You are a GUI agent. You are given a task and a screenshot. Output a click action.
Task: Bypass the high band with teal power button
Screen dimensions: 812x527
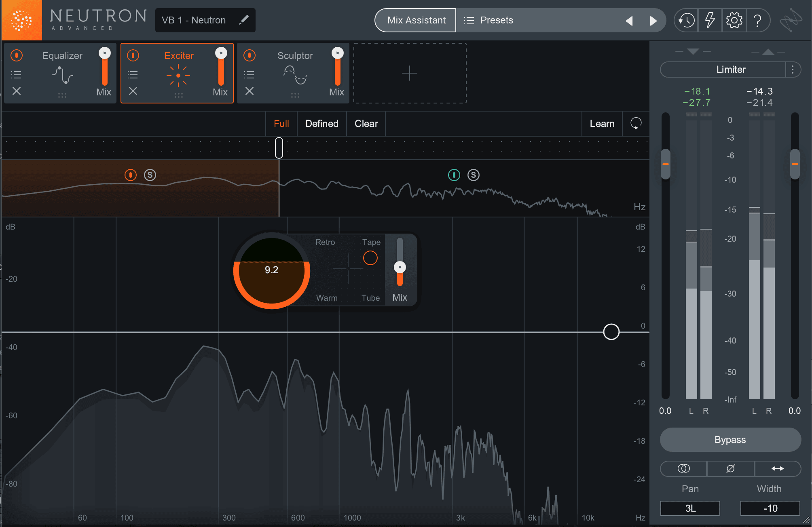[454, 175]
